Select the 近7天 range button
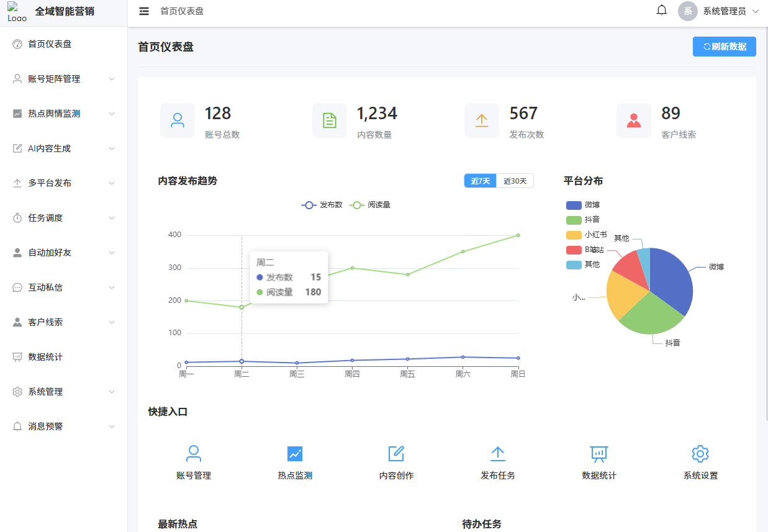Image resolution: width=768 pixels, height=532 pixels. pos(480,181)
